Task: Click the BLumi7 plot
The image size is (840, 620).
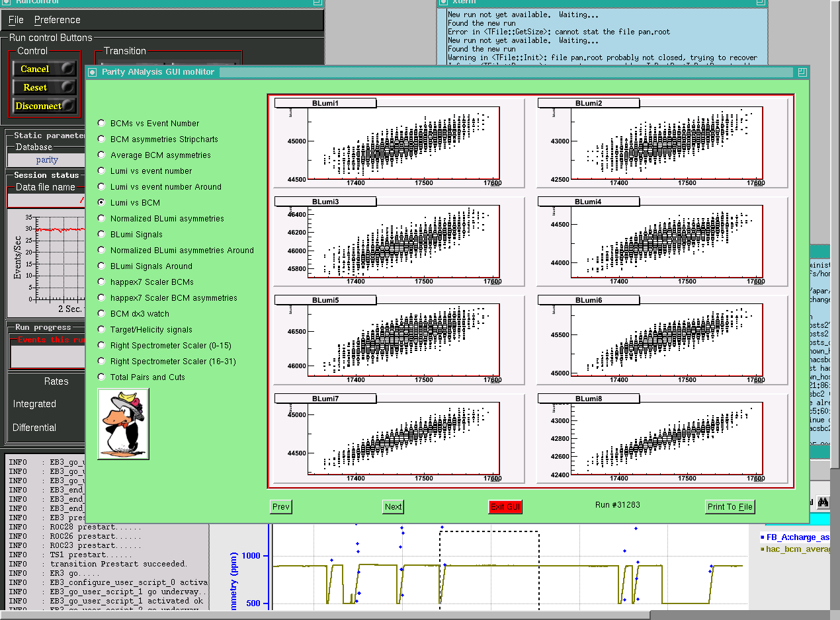Action: pos(399,438)
